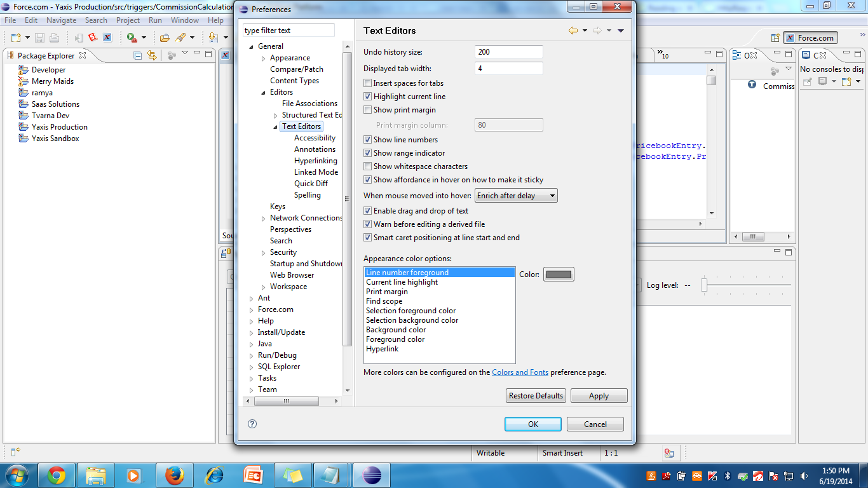Click the Save icon in the toolbar
Image resolution: width=868 pixels, height=488 pixels.
39,37
